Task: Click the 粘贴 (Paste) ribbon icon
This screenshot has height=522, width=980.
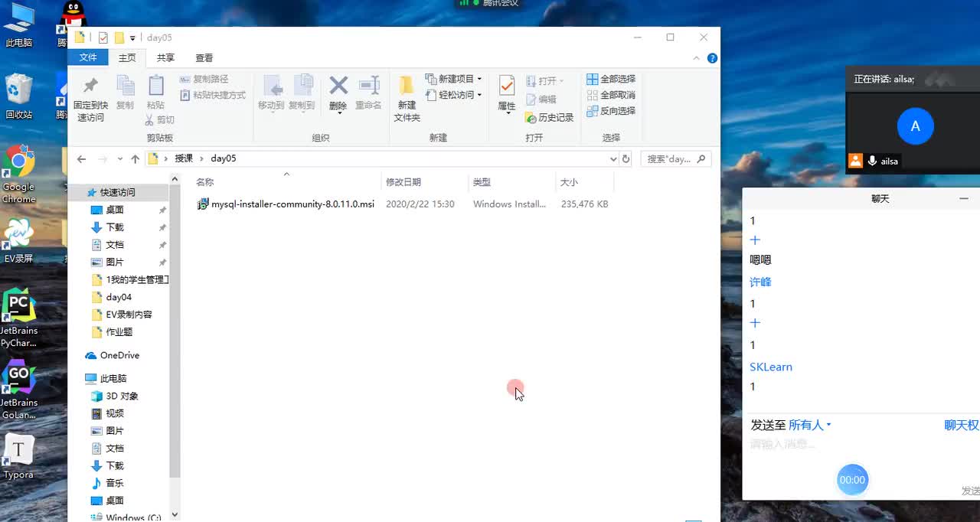Action: coord(155,92)
